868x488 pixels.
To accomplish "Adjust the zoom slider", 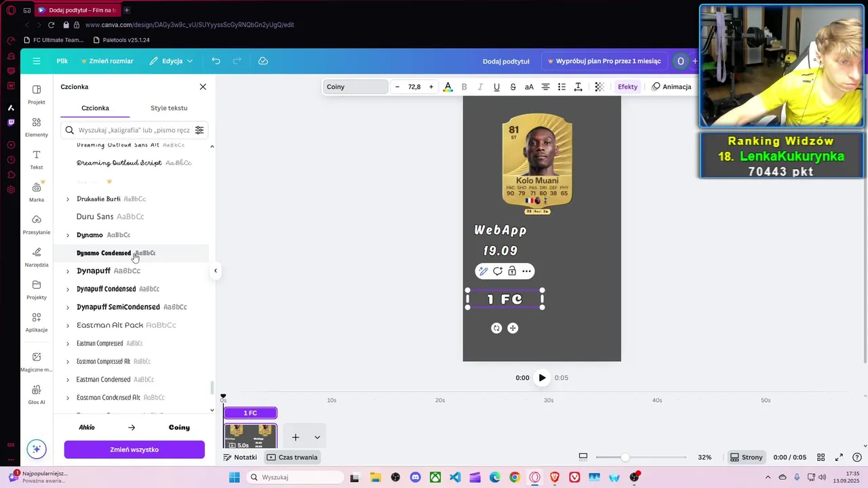I will pos(625,457).
